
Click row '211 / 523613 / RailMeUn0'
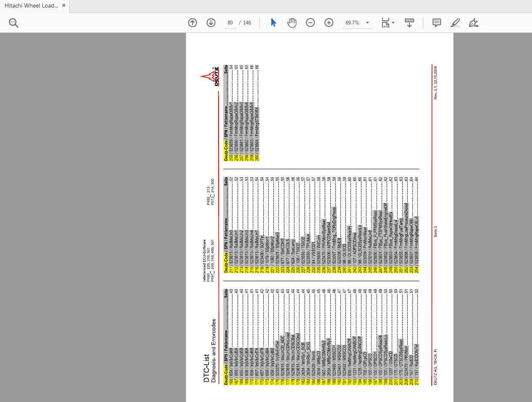pyautogui.click(x=231, y=225)
